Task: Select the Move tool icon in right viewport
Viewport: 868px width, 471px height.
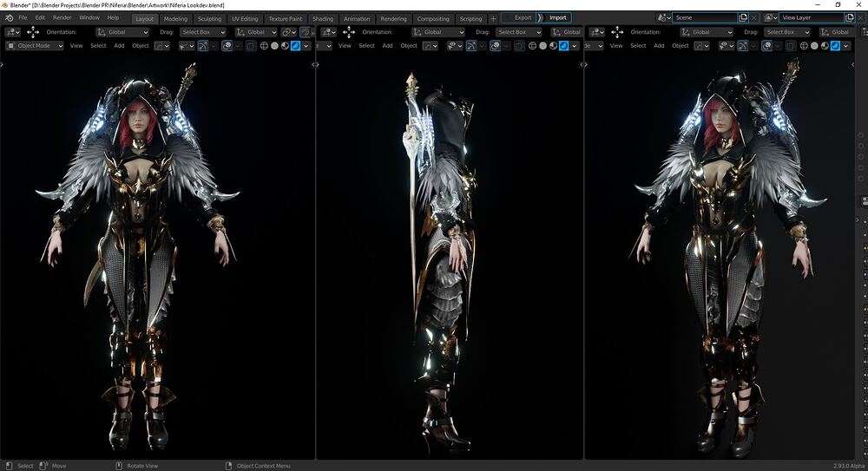Action: click(617, 32)
